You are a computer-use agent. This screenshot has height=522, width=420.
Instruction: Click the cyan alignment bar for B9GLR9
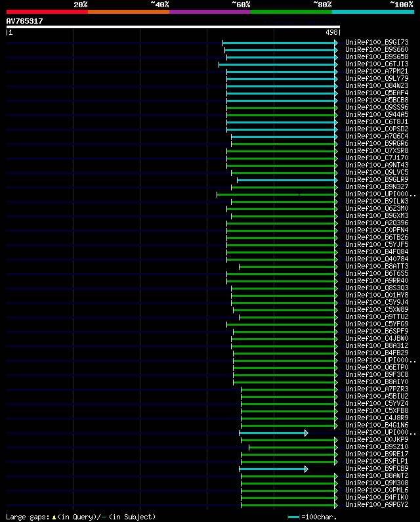pos(287,180)
